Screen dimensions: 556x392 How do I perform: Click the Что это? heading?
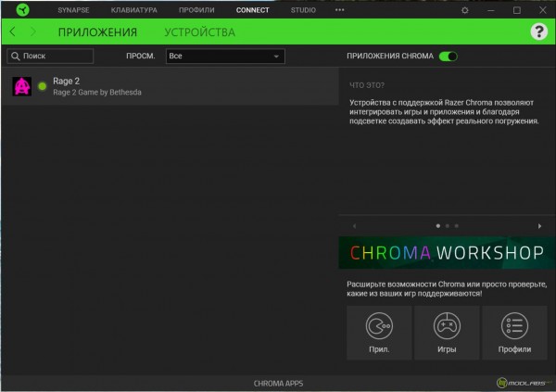(367, 85)
